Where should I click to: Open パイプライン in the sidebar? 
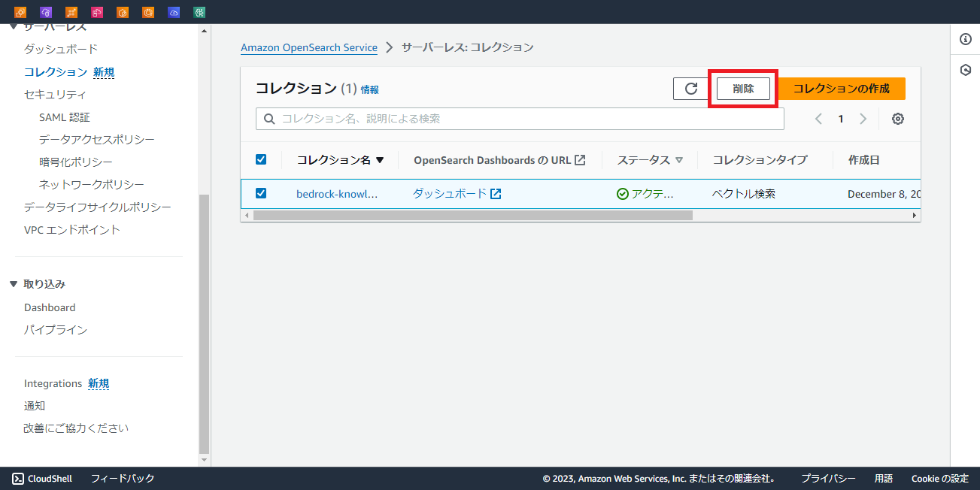56,330
